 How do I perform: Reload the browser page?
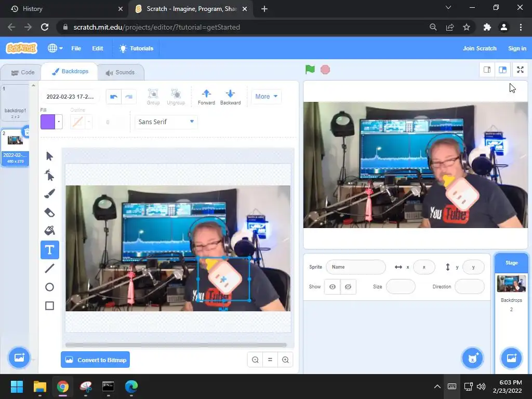[x=45, y=27]
